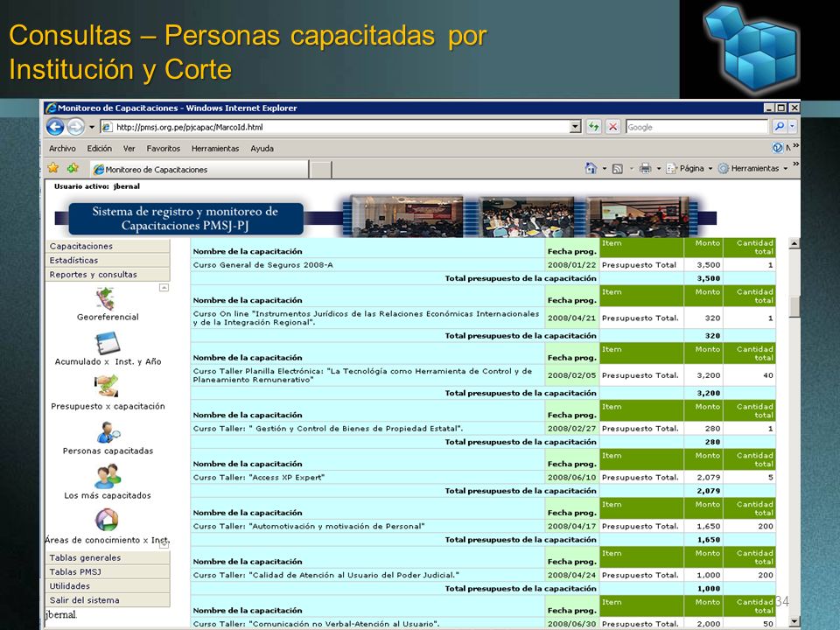
Task: Click the help icon near the menu bar
Action: [x=777, y=148]
